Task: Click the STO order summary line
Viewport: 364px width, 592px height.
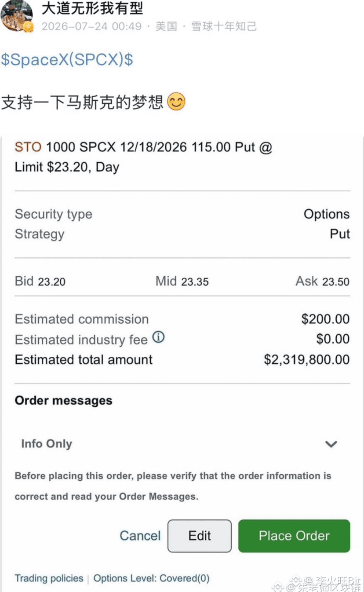Action: point(144,157)
